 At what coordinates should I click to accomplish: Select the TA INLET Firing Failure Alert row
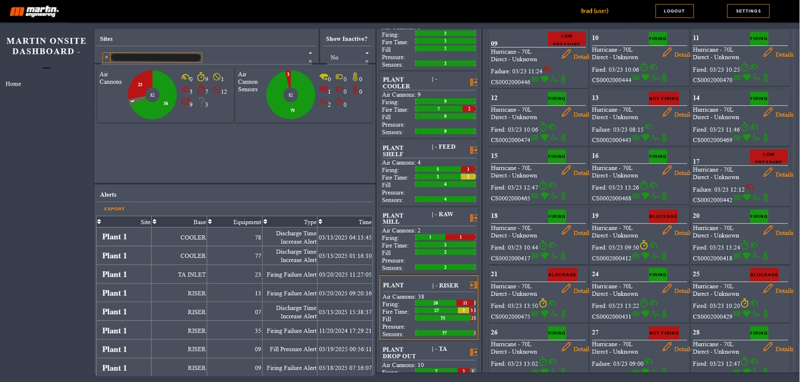[235, 274]
